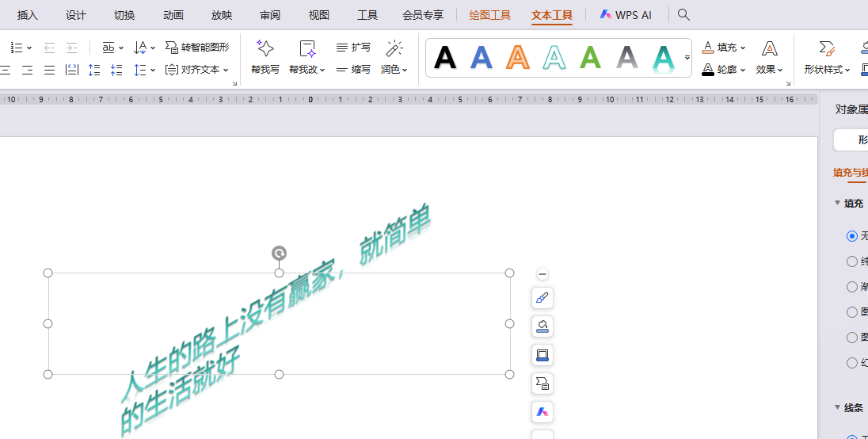Switch to the 工具 tab

(x=367, y=15)
